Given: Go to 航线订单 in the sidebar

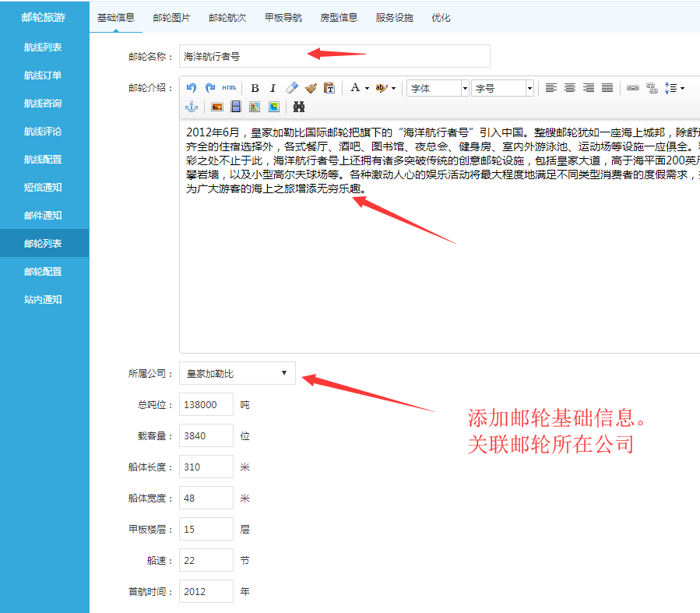Looking at the screenshot, I should pyautogui.click(x=44, y=76).
